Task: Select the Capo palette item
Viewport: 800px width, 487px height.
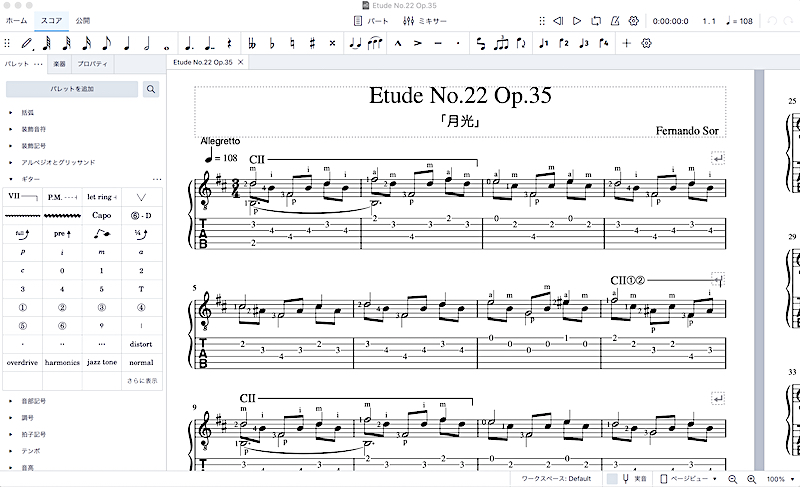Action: pos(102,215)
